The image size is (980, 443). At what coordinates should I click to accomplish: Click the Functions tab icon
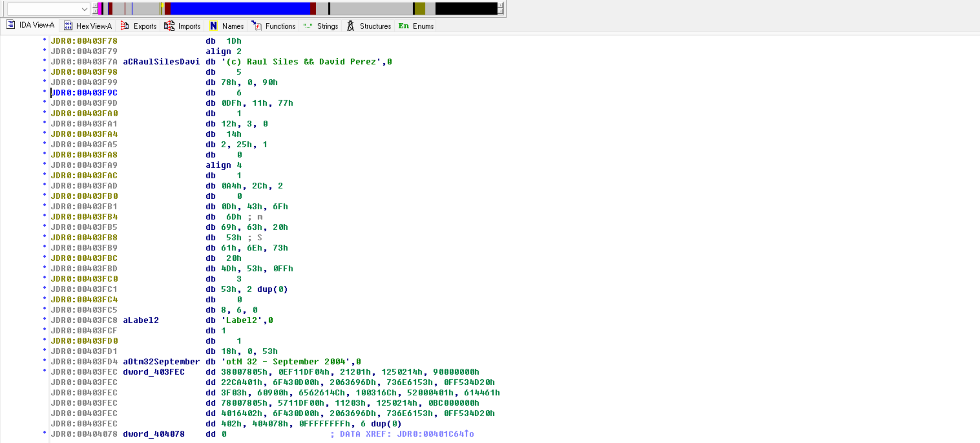(256, 26)
